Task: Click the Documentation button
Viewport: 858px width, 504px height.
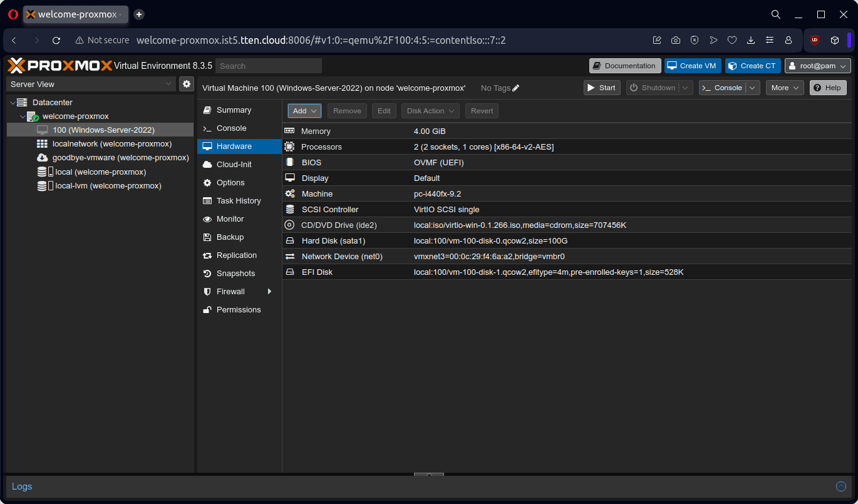Action: tap(625, 66)
